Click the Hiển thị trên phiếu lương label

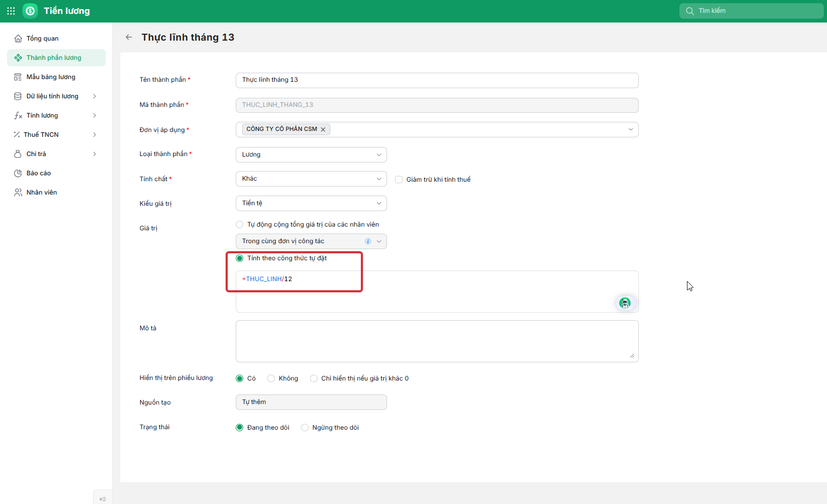[176, 378]
